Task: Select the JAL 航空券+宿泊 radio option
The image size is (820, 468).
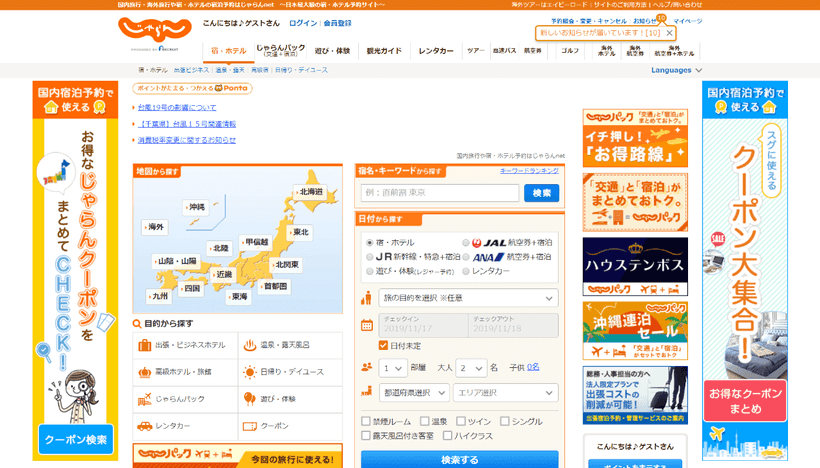Action: pos(465,243)
